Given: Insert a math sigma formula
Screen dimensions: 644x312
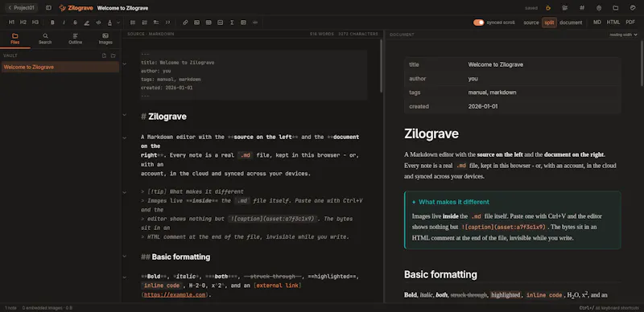Looking at the screenshot, I should [232, 23].
